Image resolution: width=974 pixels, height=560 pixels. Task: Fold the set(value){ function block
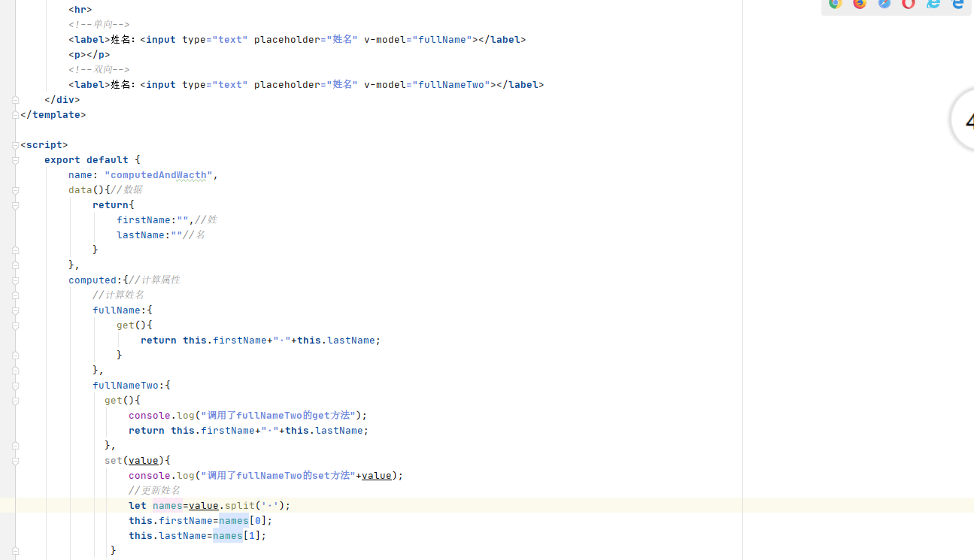coord(15,461)
